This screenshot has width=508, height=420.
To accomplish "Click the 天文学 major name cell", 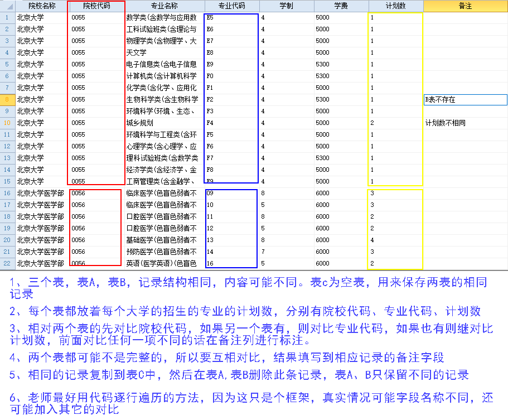I will [x=165, y=52].
